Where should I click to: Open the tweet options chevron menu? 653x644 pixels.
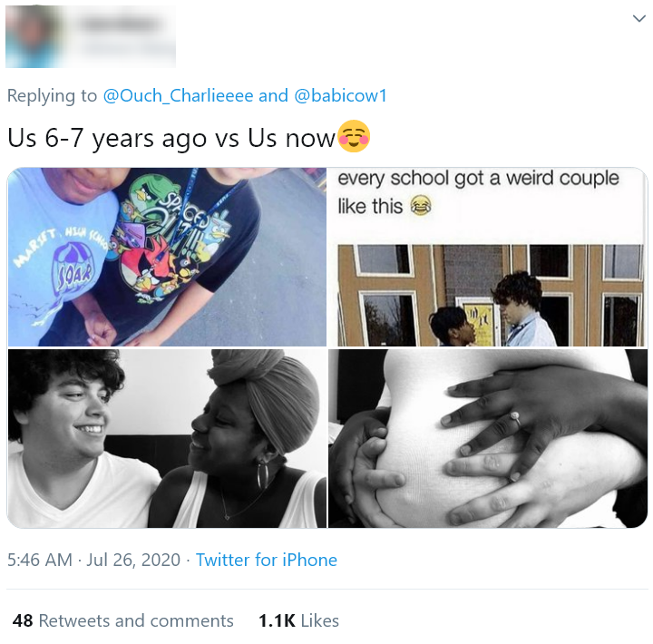tap(638, 18)
